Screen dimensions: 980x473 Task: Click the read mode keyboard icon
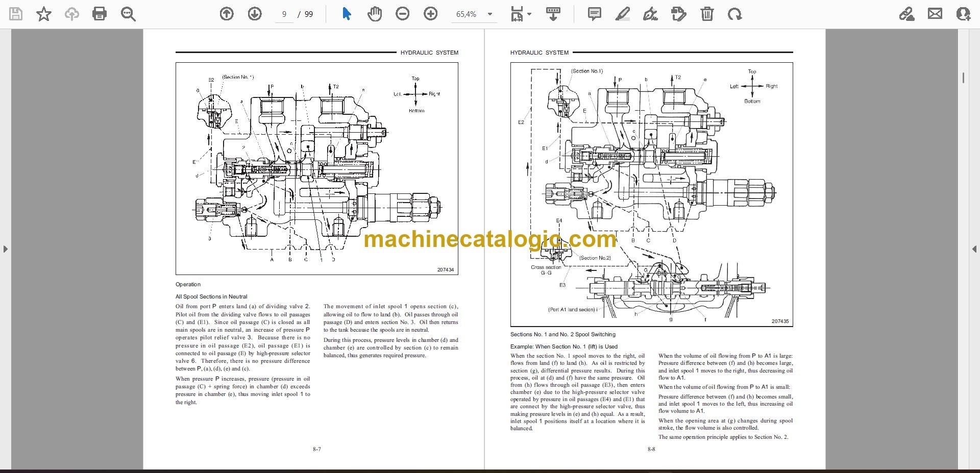tap(553, 14)
